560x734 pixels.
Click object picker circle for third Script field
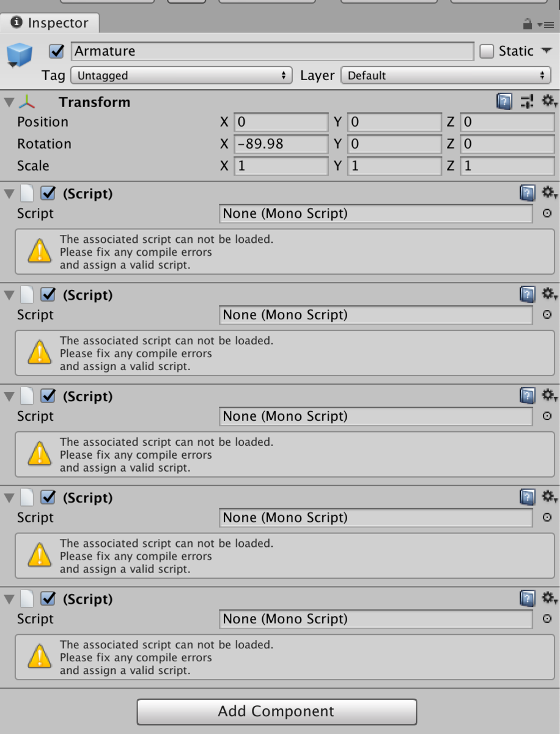(x=547, y=416)
